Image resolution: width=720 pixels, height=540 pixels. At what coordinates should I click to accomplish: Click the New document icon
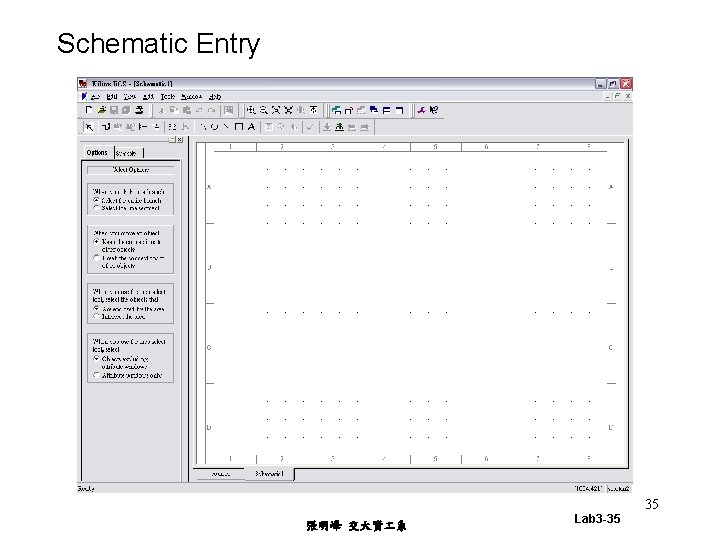[89, 110]
